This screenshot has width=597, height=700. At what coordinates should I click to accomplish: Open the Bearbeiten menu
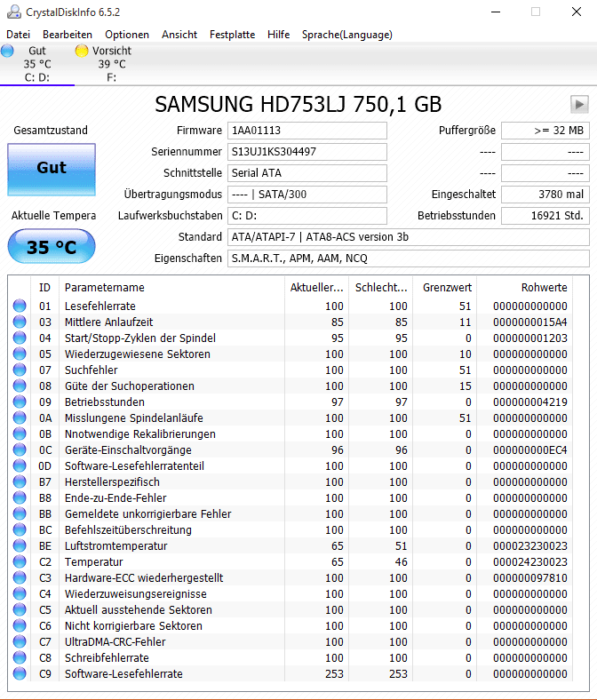pyautogui.click(x=68, y=35)
